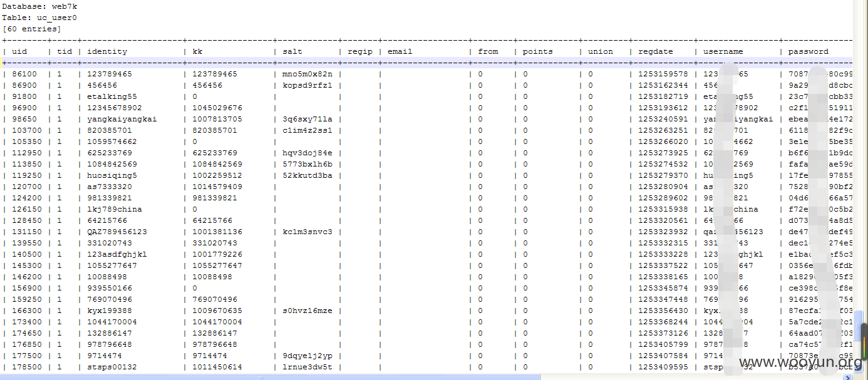Click the 'union' column header
Image resolution: width=868 pixels, height=380 pixels.
601,51
